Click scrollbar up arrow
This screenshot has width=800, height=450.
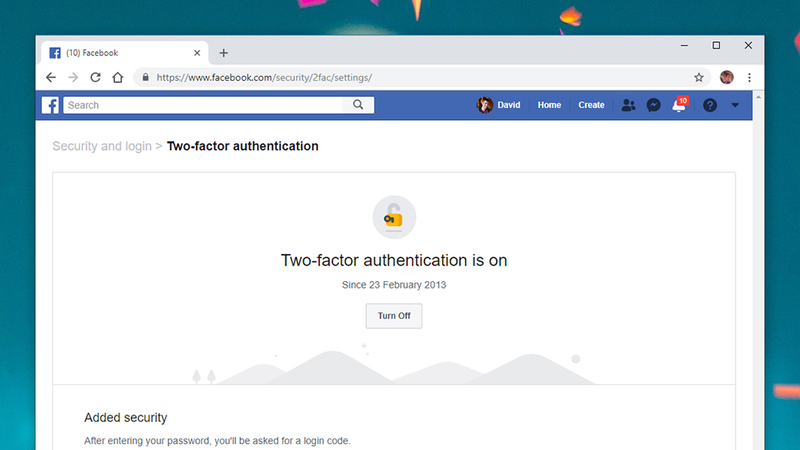click(758, 97)
